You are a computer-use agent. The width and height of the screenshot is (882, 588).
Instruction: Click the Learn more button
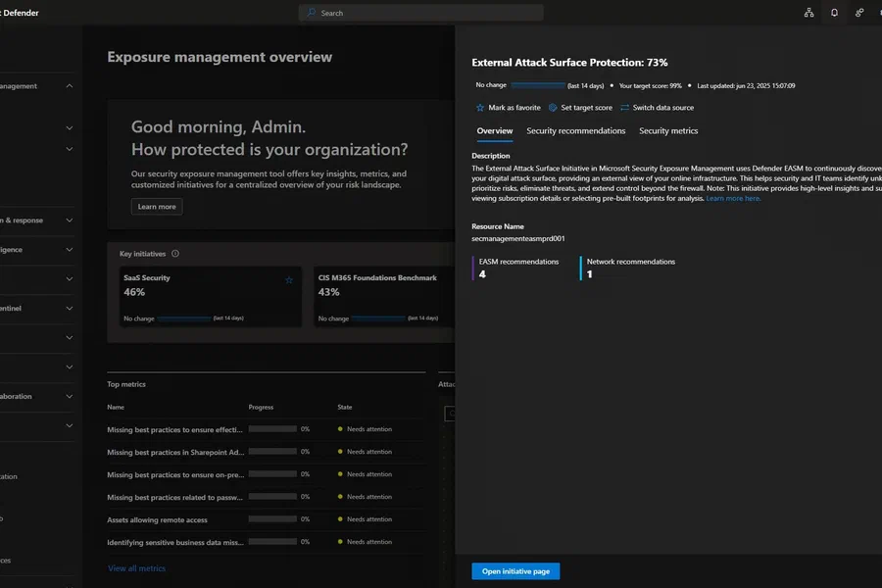click(x=157, y=207)
